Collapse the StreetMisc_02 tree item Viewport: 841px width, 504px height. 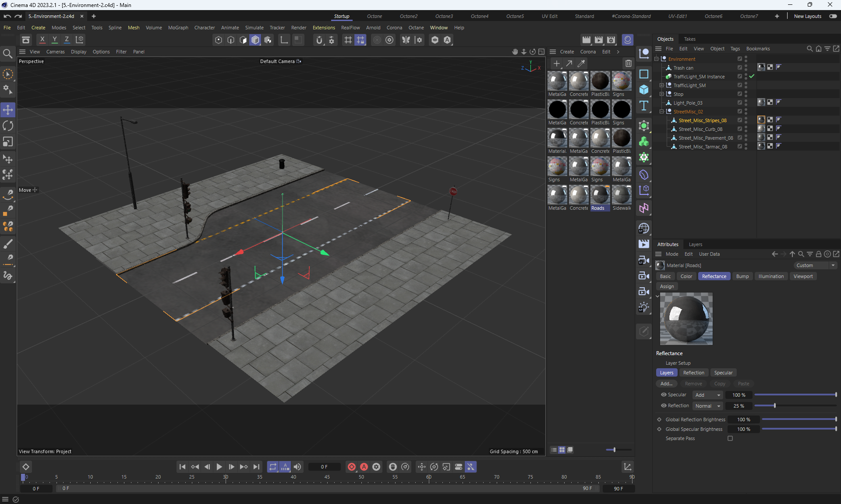(x=661, y=112)
